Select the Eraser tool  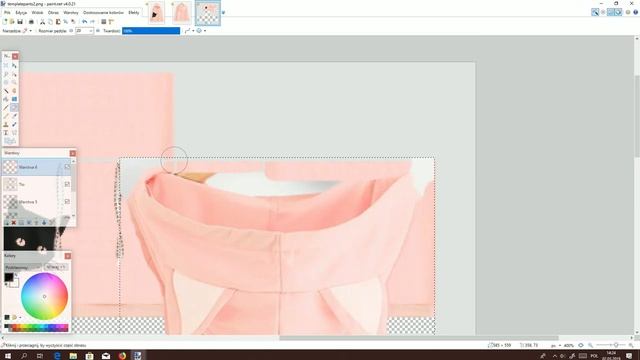pos(14,107)
